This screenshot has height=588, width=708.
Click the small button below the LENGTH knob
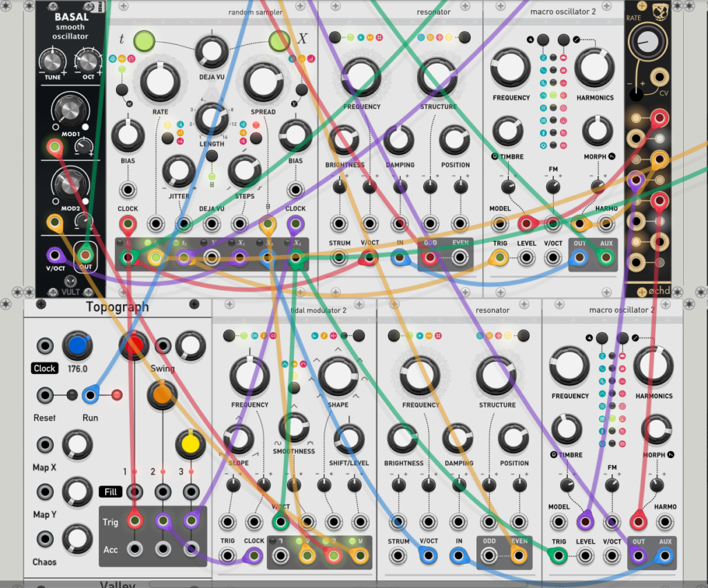(212, 156)
